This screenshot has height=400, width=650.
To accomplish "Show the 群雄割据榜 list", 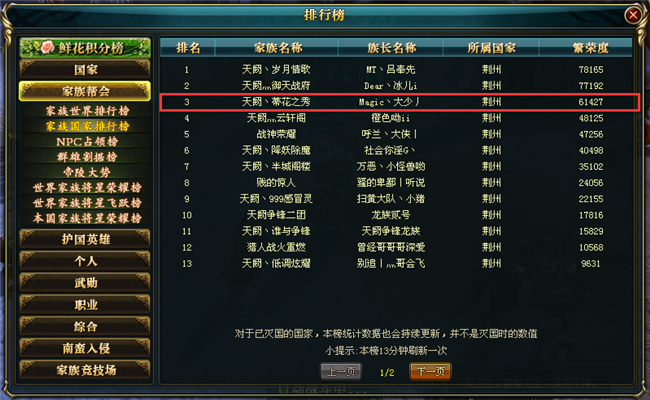I will tap(87, 157).
